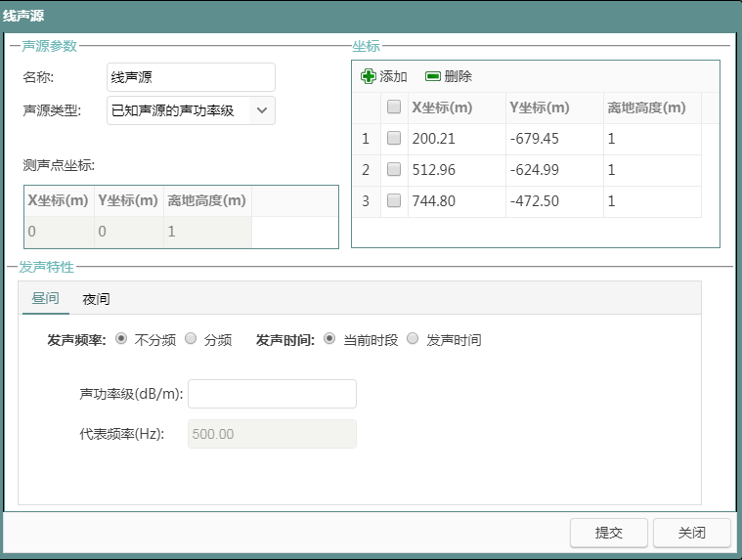Check the checkbox for row 1 (200.21)
This screenshot has width=742, height=560.
394,139
